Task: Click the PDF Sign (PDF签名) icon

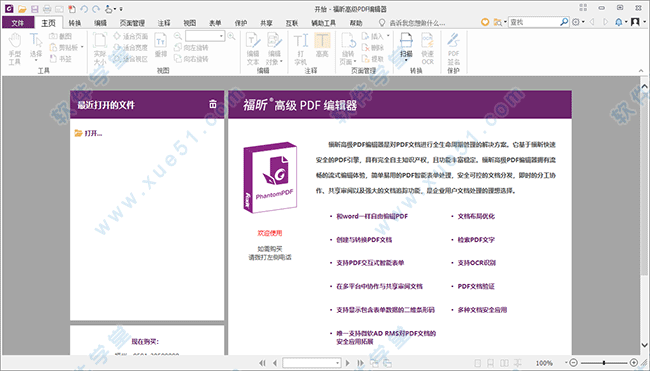Action: (454, 49)
